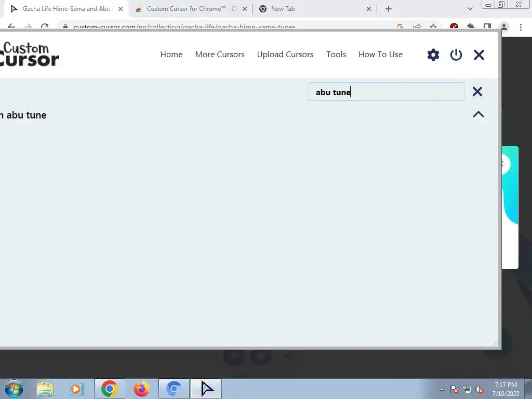Open the Chrome profile avatar

504,27
